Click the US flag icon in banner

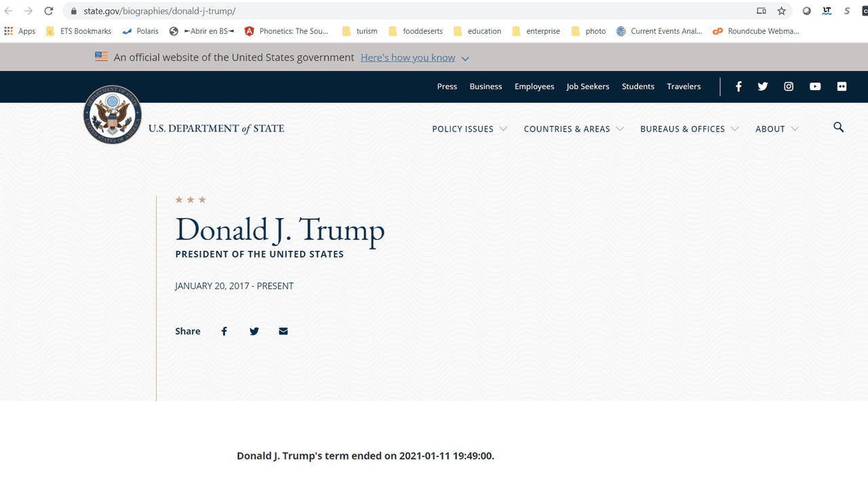[x=102, y=57]
